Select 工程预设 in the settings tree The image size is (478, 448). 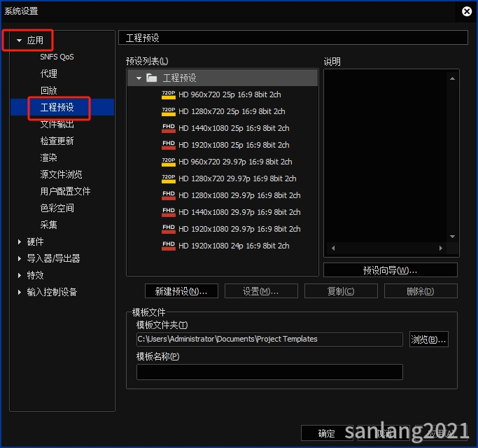57,107
